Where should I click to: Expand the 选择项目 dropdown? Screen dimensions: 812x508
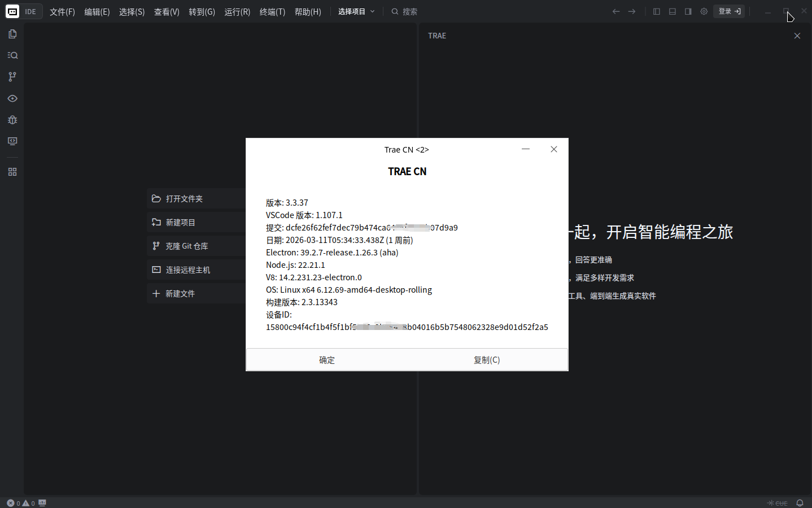tap(356, 11)
